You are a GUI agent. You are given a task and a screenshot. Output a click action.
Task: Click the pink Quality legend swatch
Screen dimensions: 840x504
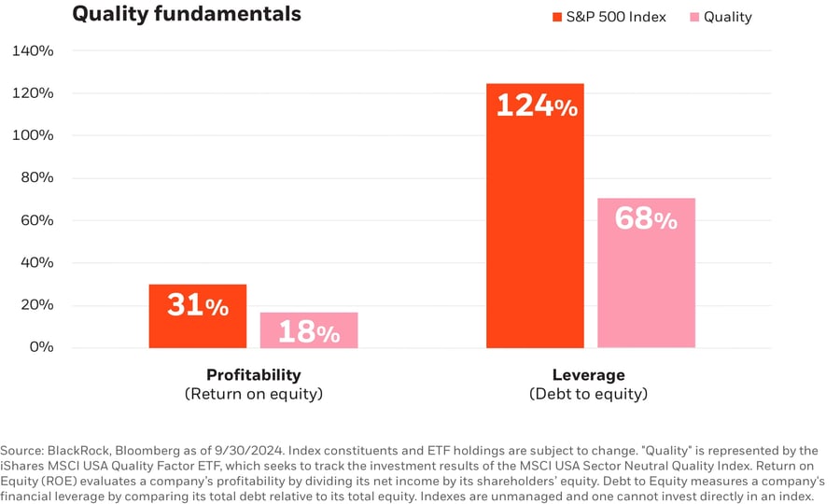693,17
